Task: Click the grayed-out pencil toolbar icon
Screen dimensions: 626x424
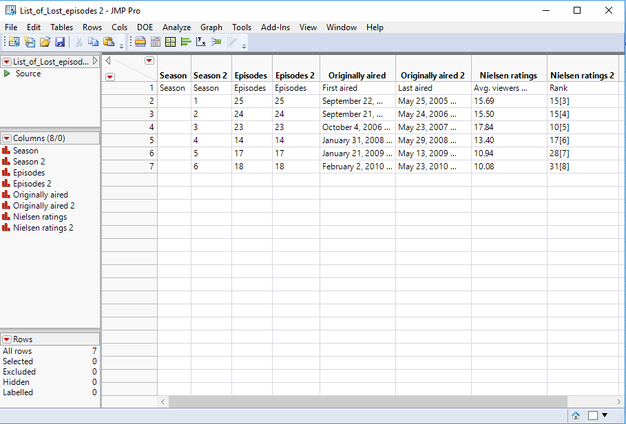Action: tap(232, 42)
